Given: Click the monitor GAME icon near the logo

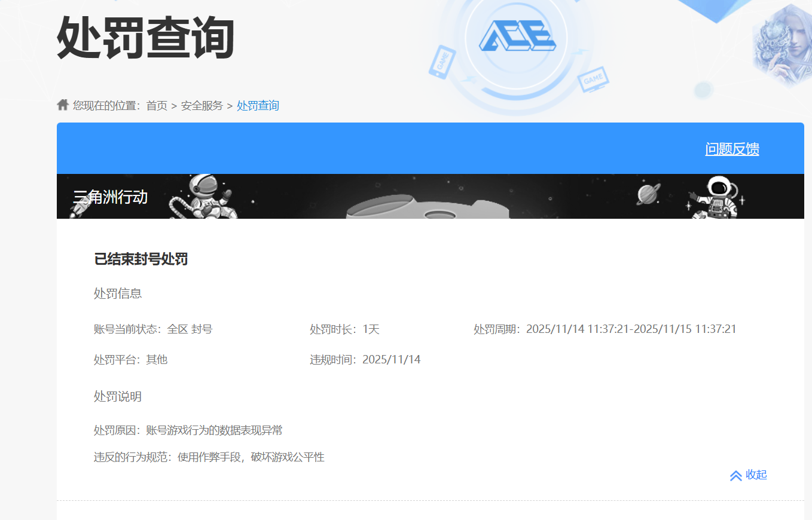Looking at the screenshot, I should [x=593, y=79].
